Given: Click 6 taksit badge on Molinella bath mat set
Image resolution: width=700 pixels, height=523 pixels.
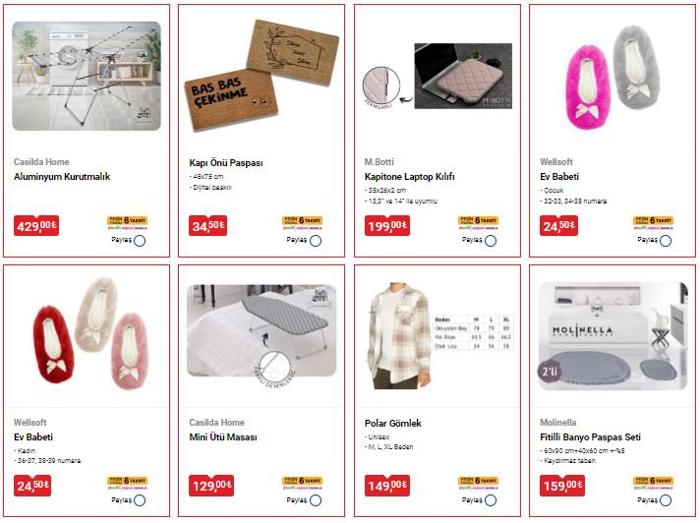Looking at the screenshot, I should 653,483.
